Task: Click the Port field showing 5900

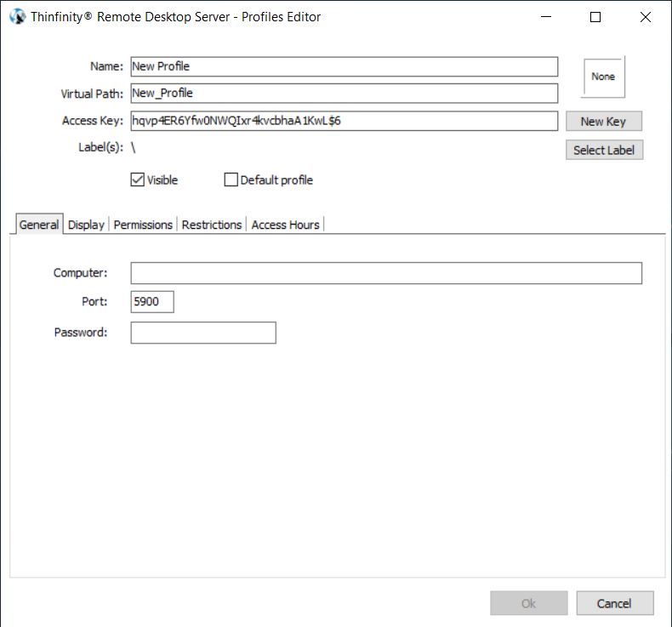Action: (152, 302)
